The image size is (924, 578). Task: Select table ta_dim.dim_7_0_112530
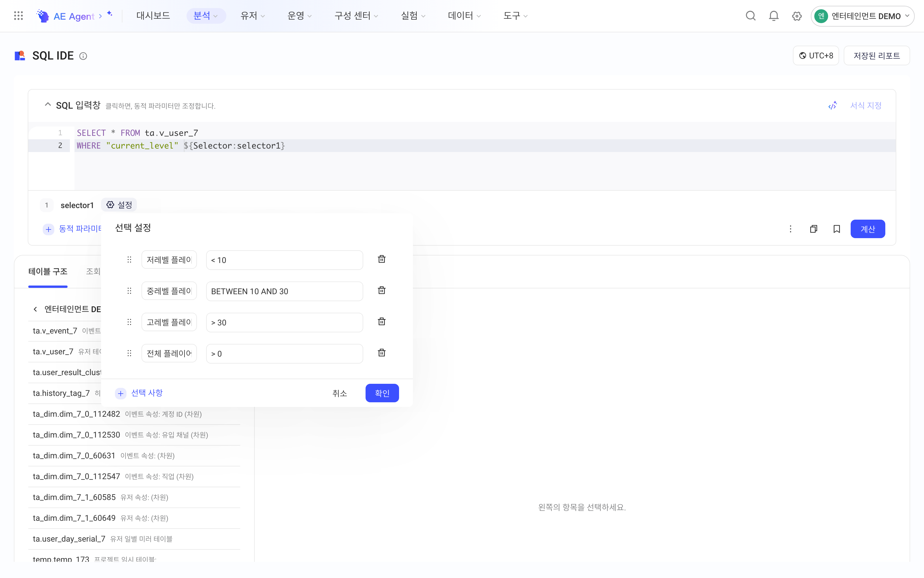pos(134,435)
